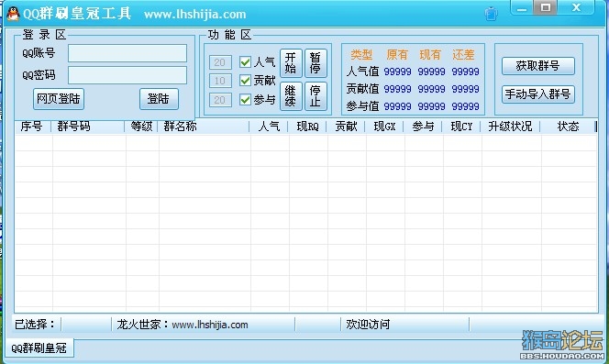The image size is (609, 364).
Task: Click the 手动导入群号 button
Action: tap(538, 94)
